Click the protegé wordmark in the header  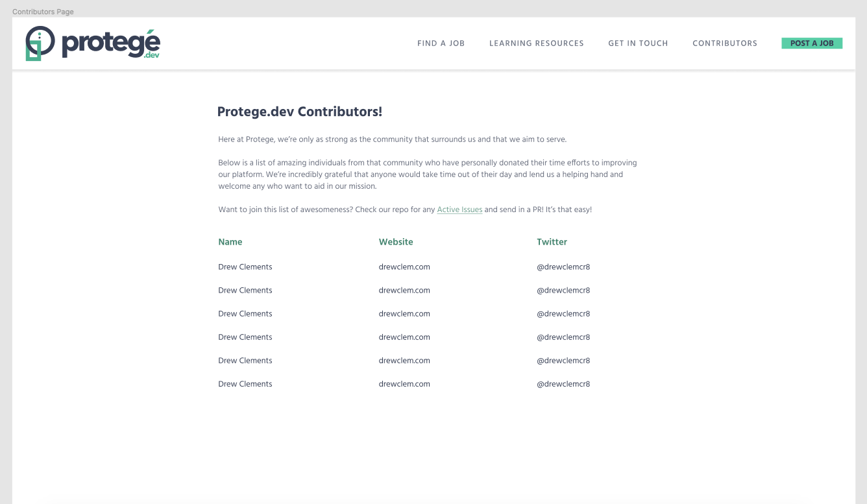(x=109, y=42)
